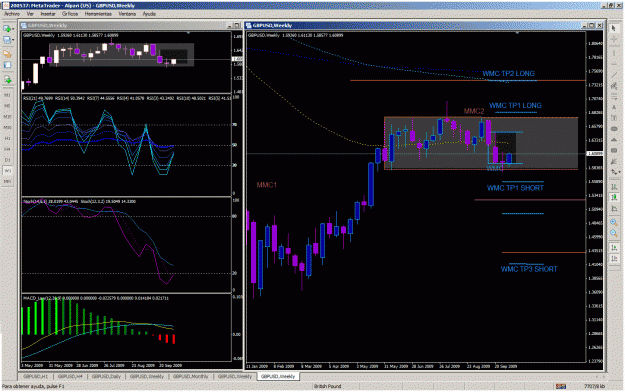Select the MN timeframe button
Screen dimensions: 625x392
click(x=7, y=181)
